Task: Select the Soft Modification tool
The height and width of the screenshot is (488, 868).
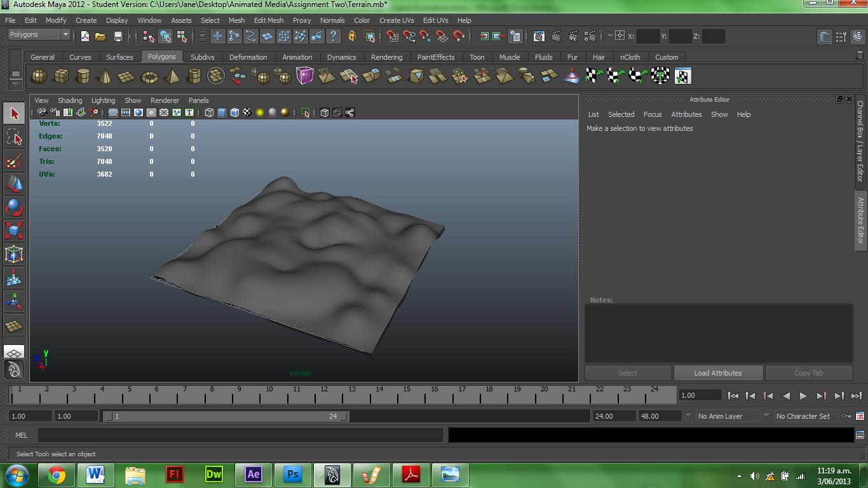Action: point(14,278)
